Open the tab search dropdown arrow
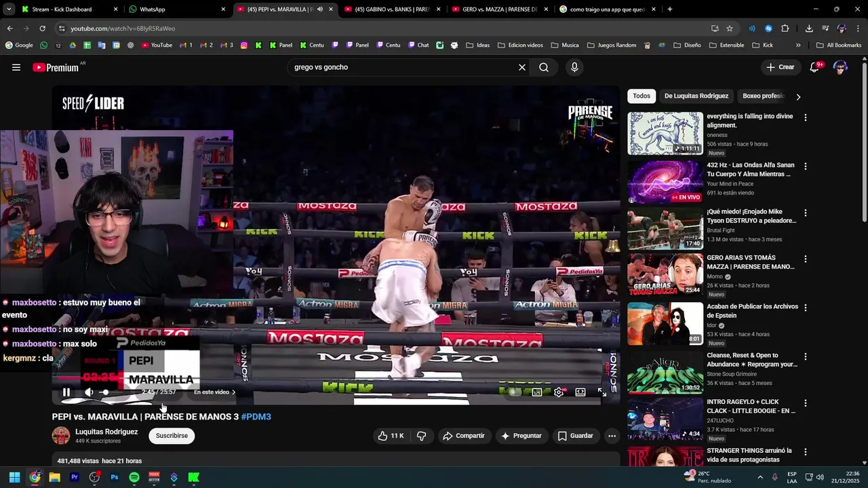The image size is (868, 488). 9,9
